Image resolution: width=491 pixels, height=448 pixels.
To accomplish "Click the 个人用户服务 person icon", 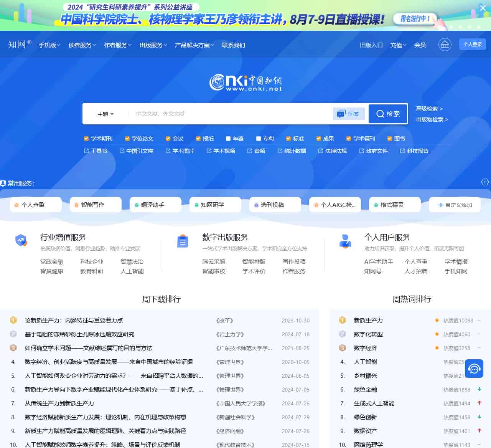I will (x=345, y=241).
